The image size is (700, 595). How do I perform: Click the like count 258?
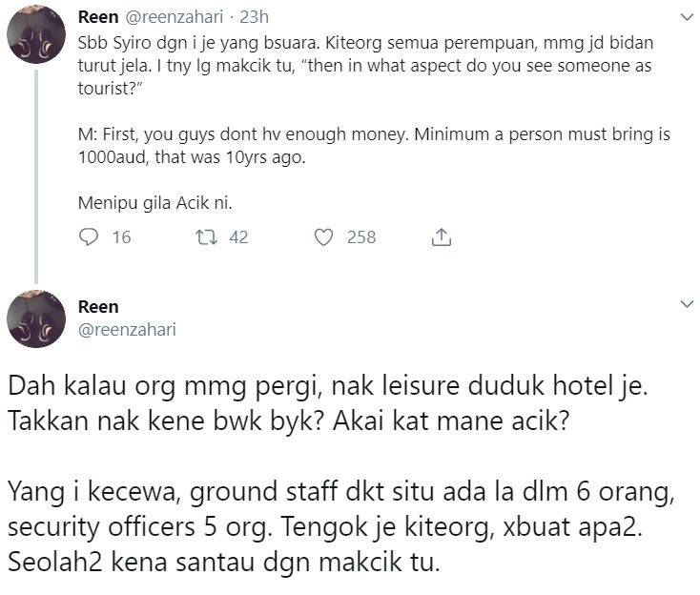pos(361,237)
